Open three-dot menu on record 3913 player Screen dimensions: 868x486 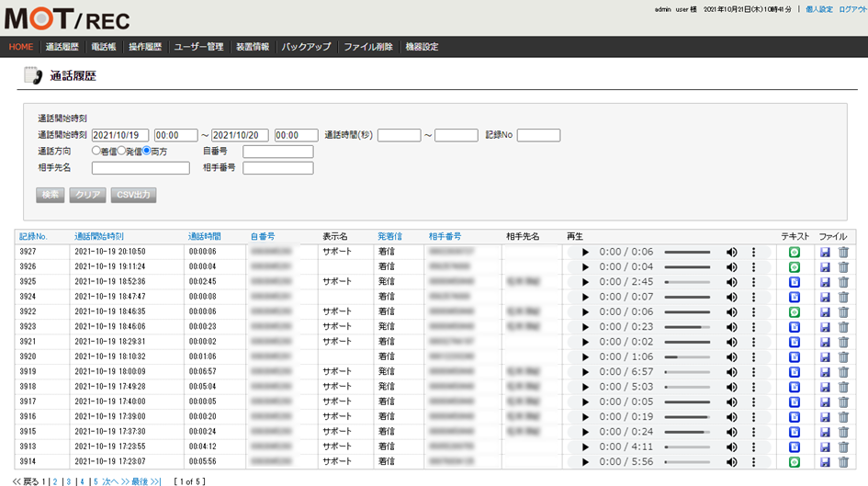click(754, 446)
